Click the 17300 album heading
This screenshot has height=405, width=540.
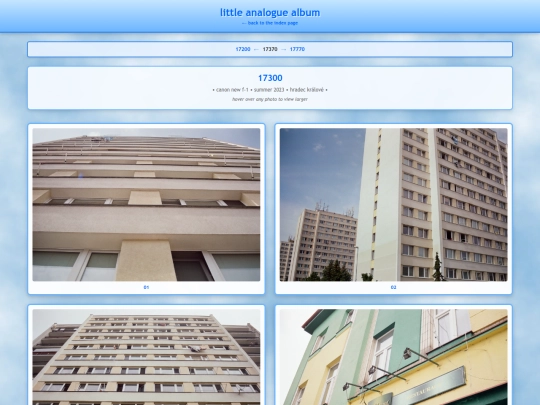(270, 78)
